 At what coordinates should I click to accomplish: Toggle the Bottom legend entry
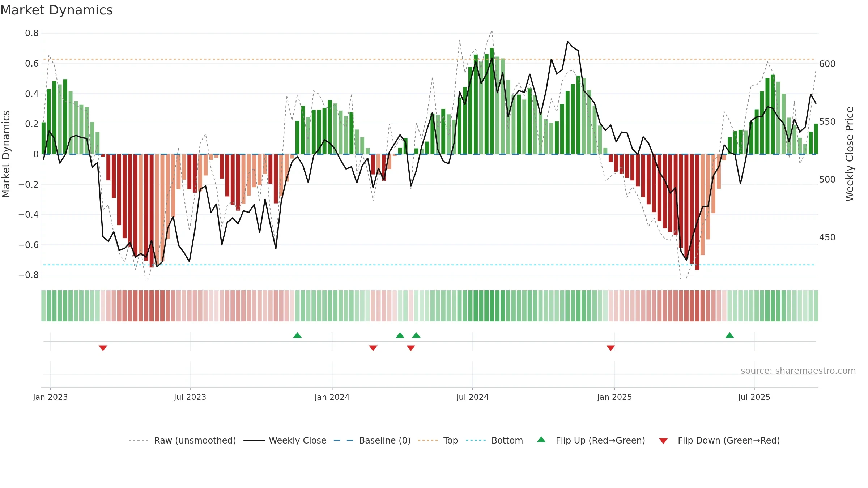tap(494, 440)
